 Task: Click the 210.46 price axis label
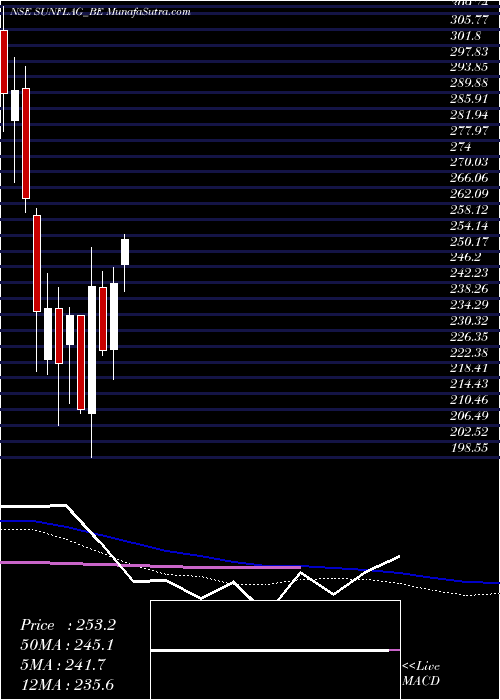tap(469, 400)
